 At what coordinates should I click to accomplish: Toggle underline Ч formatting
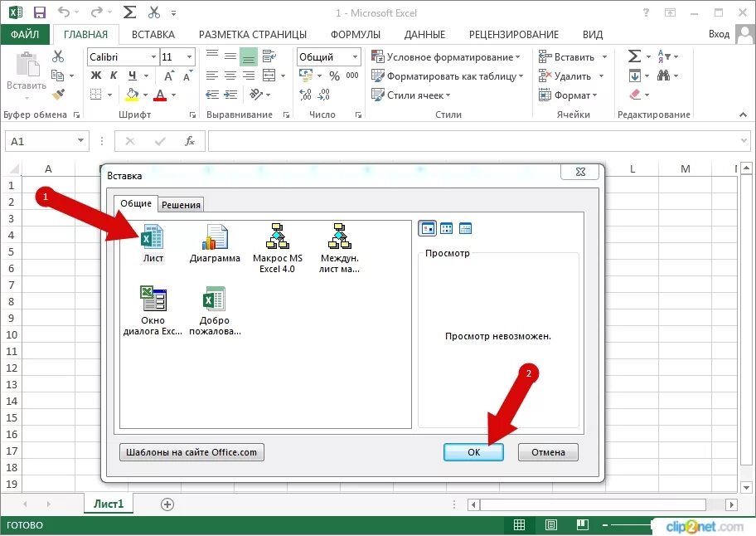pyautogui.click(x=132, y=76)
